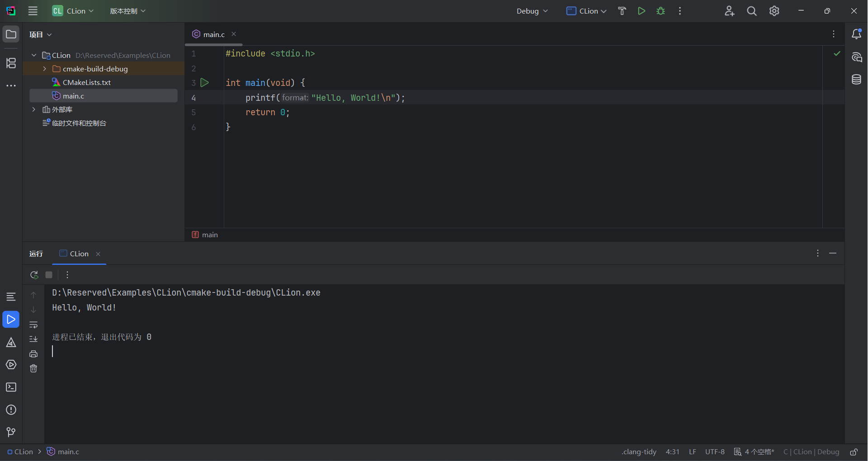Toggle the file read-only lock icon

point(854,452)
